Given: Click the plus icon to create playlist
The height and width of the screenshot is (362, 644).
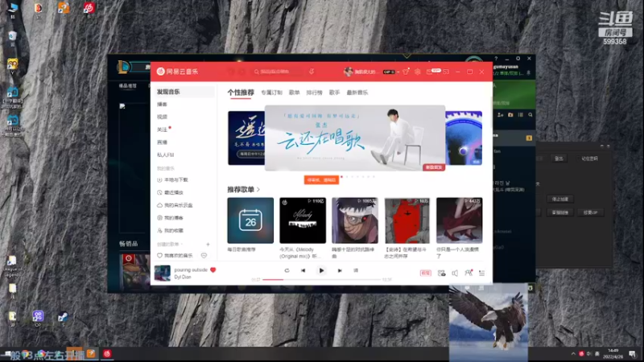Looking at the screenshot, I should pos(208,245).
